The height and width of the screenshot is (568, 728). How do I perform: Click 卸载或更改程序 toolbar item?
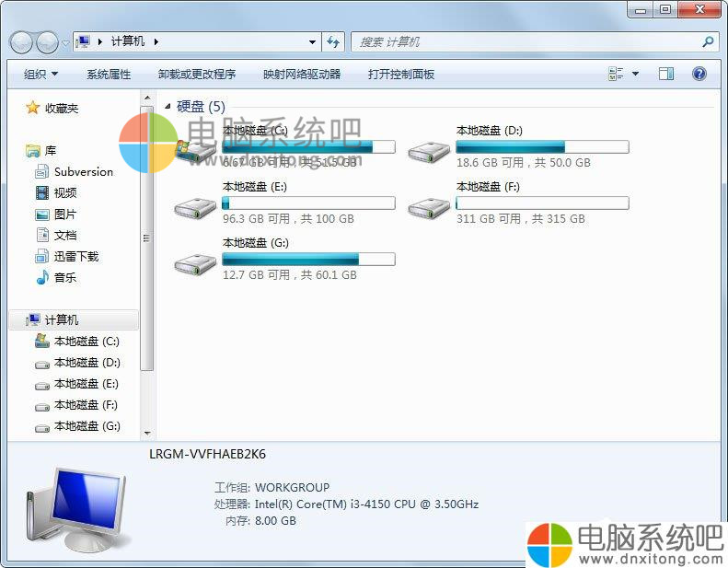[x=197, y=75]
